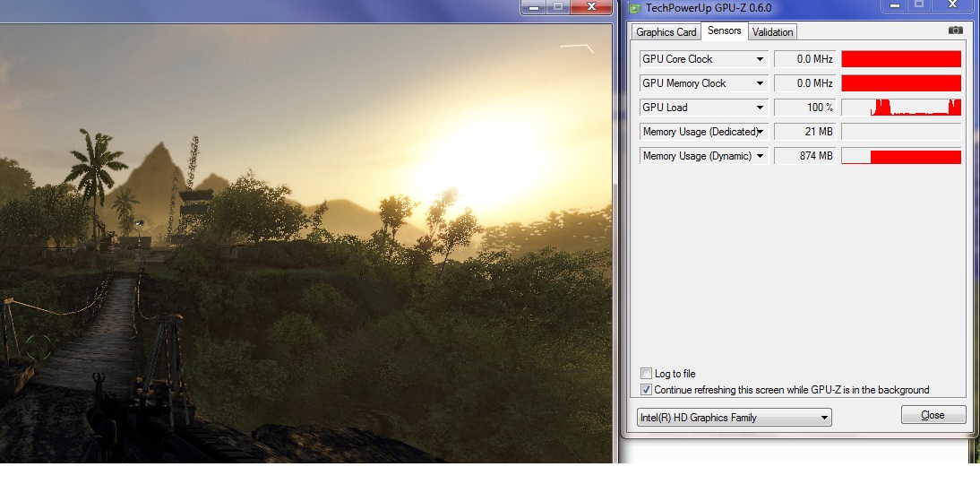Image resolution: width=980 pixels, height=484 pixels.
Task: Enable the Log to file checkbox
Action: click(646, 374)
